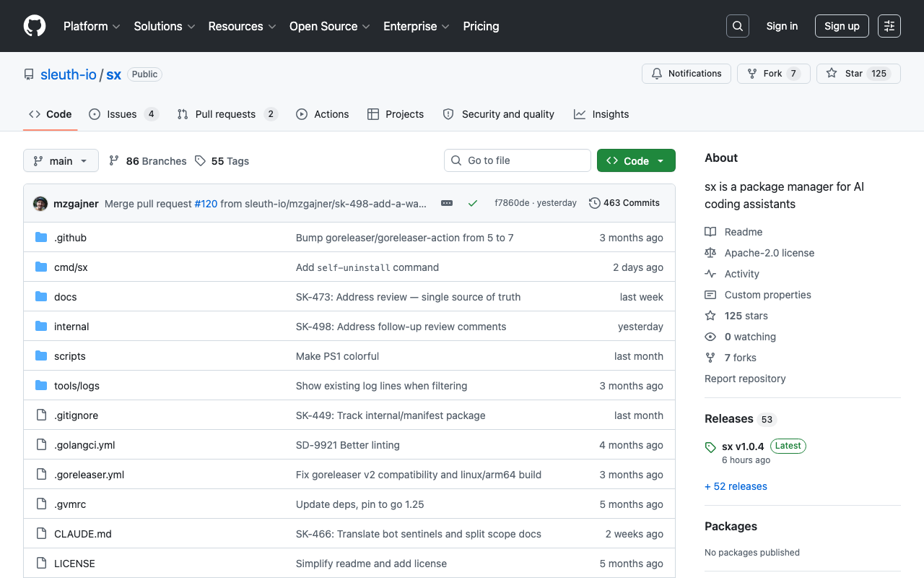Switch to the Actions tab
This screenshot has width=924, height=578.
322,114
